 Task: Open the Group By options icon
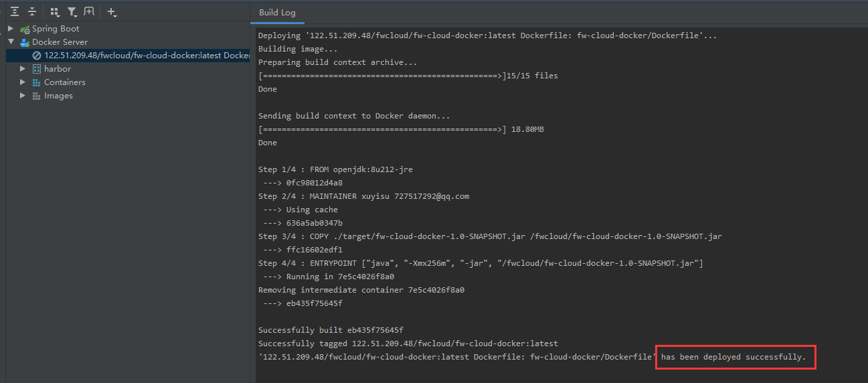[x=55, y=12]
